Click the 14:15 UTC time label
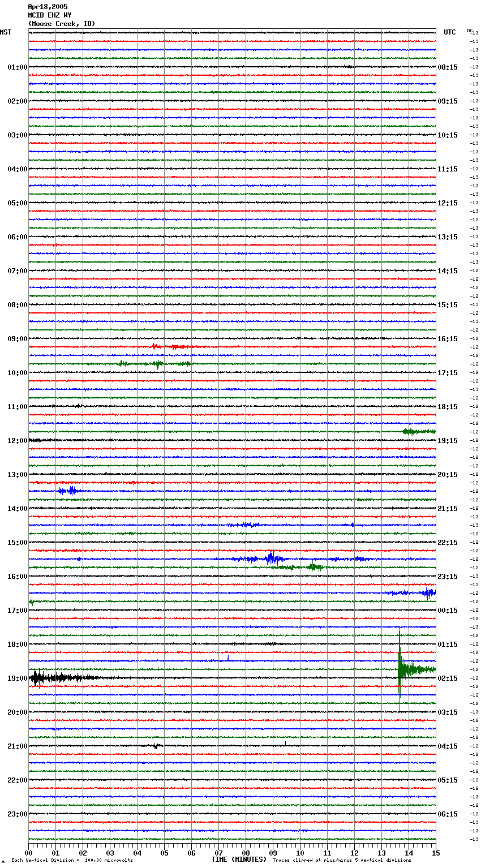The image size is (481, 868). click(x=448, y=271)
